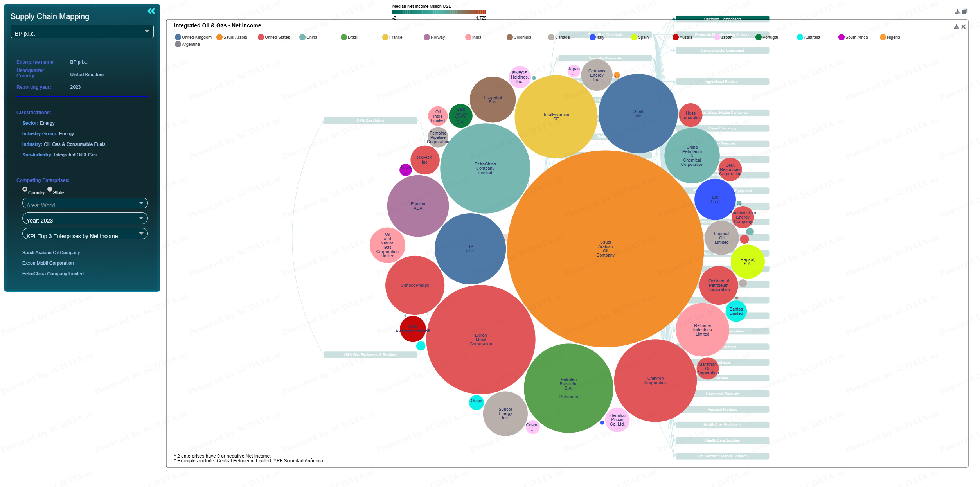
Task: Select the Petróleo Brasileiro Petrobras bubble
Action: point(568,388)
